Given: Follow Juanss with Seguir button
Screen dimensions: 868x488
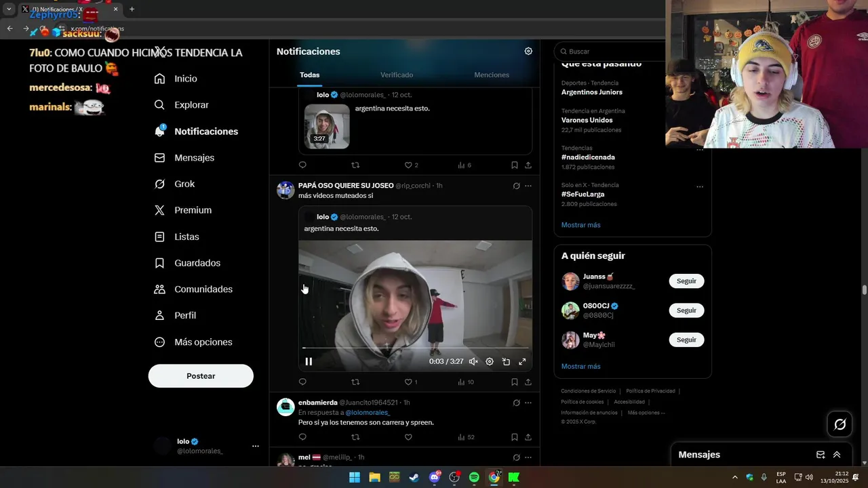Looking at the screenshot, I should click(x=686, y=281).
